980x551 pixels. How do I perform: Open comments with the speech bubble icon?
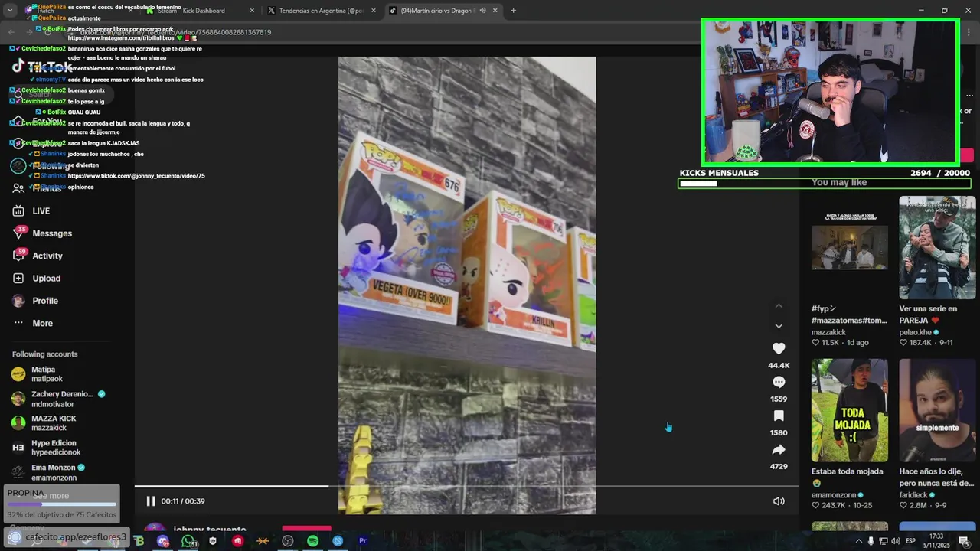779,382
